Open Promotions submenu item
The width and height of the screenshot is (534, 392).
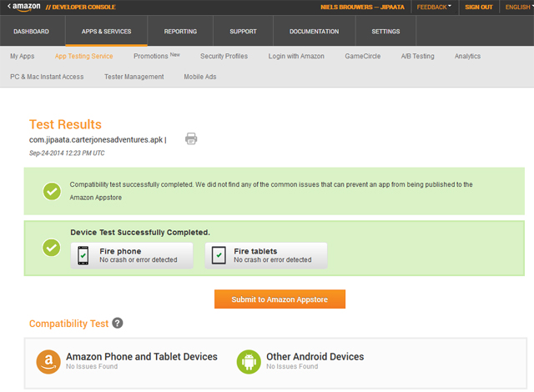click(x=157, y=56)
